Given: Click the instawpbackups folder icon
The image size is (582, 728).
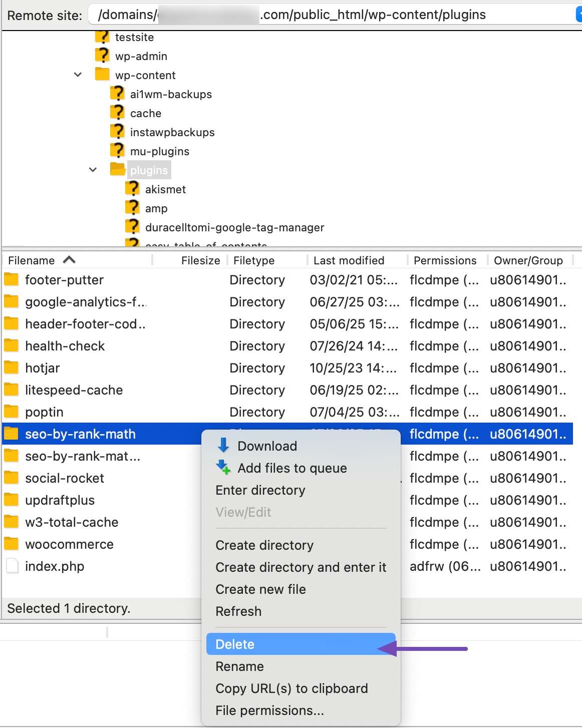Looking at the screenshot, I should click(117, 131).
